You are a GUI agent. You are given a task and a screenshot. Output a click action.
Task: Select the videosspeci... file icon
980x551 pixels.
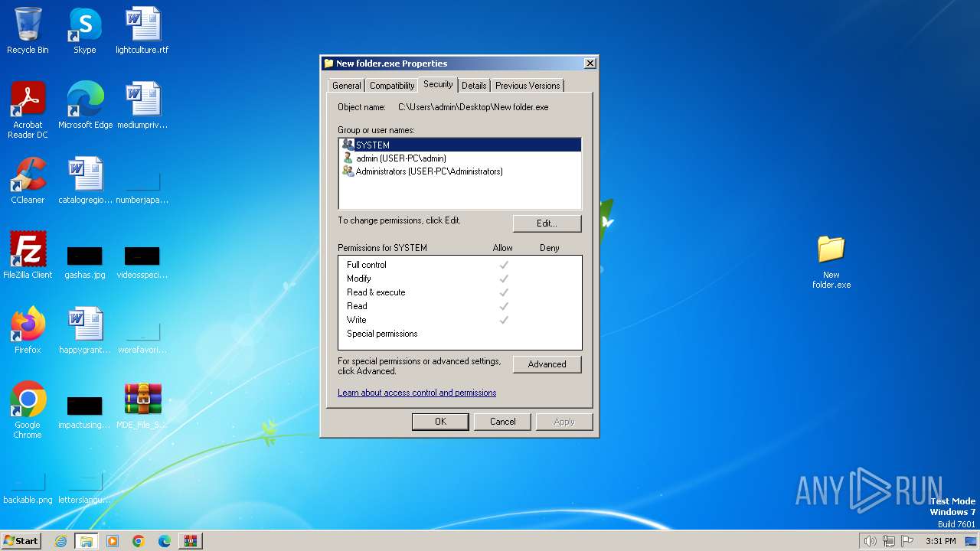coord(142,262)
